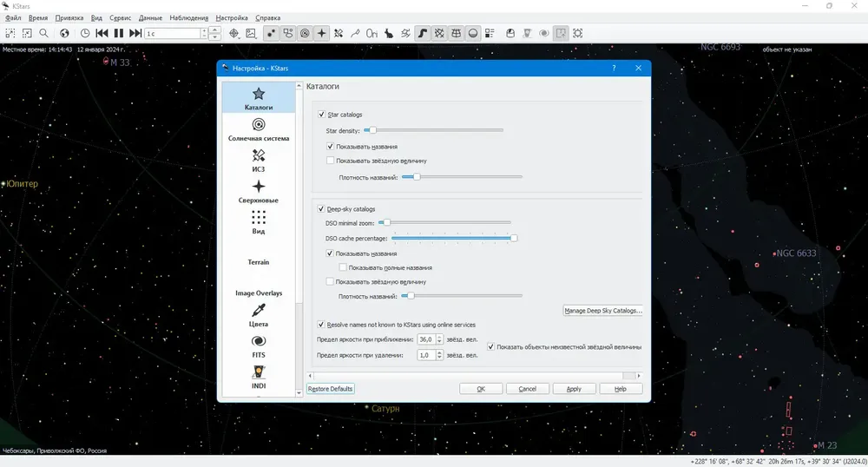Open Каталоги settings page in sidebar
This screenshot has height=467, width=868.
[x=259, y=98]
